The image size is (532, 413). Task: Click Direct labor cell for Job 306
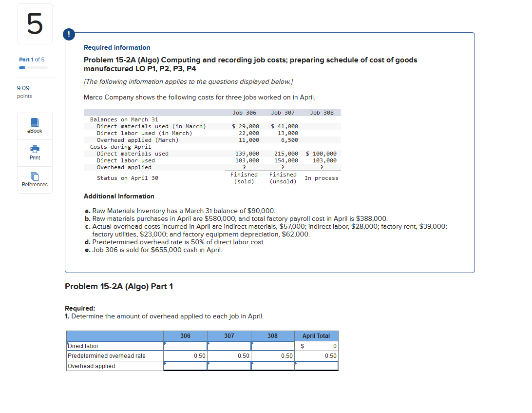(x=185, y=346)
